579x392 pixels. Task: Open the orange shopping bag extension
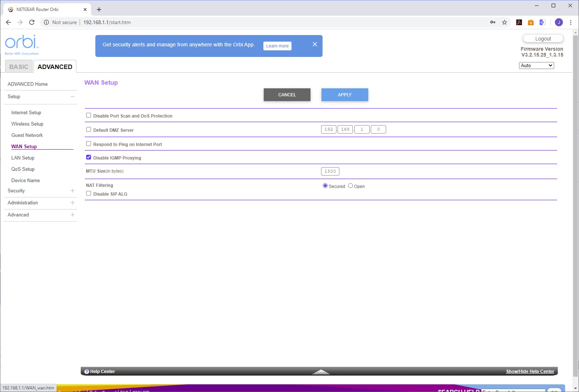(531, 22)
